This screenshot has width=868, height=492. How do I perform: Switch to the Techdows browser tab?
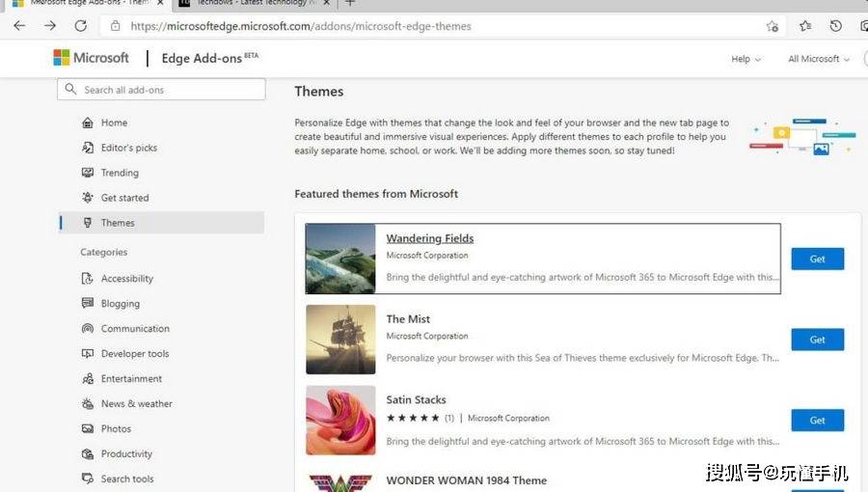coord(255,3)
